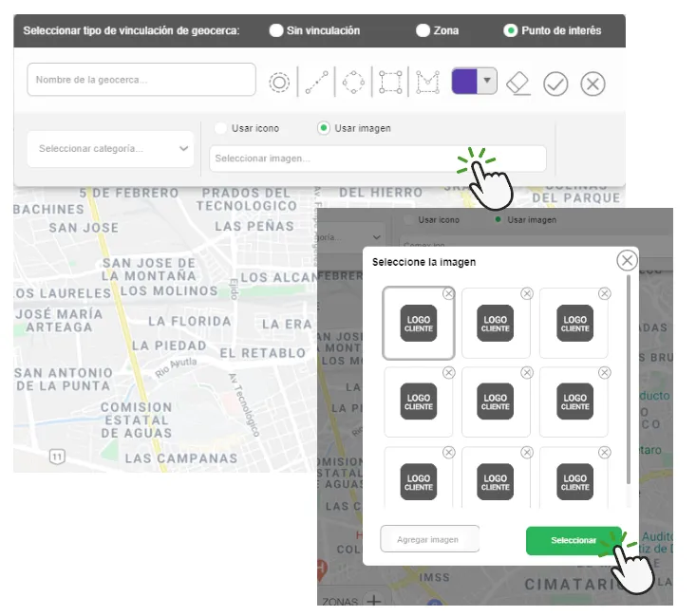Remove the right logo image in top row
696x616 pixels.
(605, 293)
